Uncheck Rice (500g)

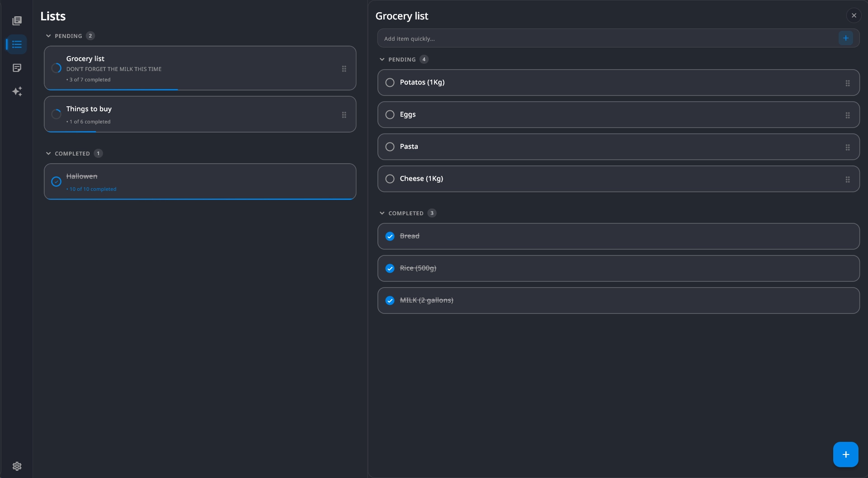[390, 269]
